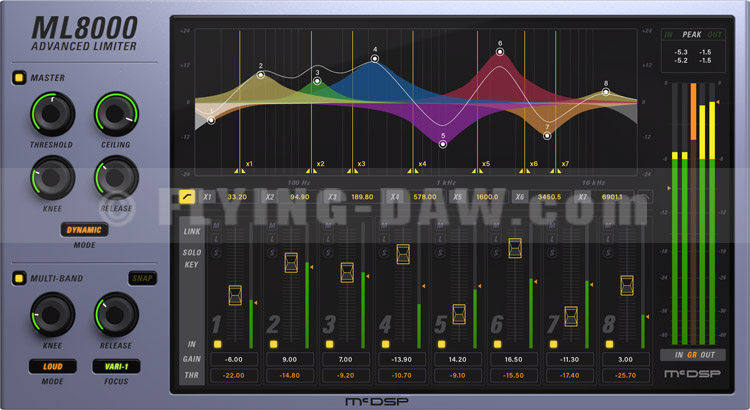Screen dimensions: 750x410
Task: Select EQ node 8 on the graph
Action: point(606,92)
